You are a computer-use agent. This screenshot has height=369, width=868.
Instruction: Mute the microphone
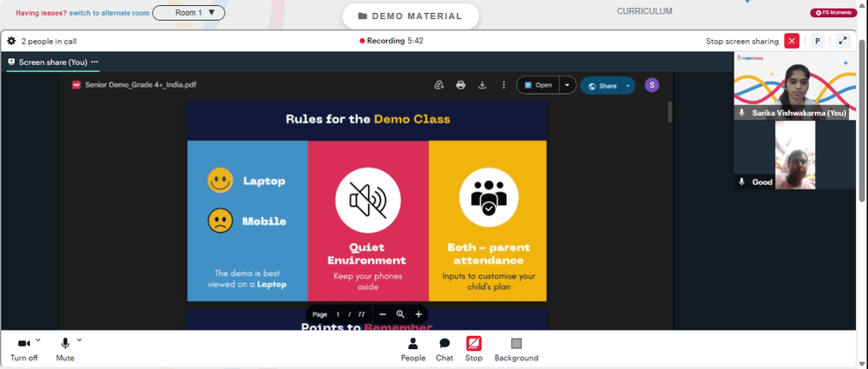tap(65, 350)
